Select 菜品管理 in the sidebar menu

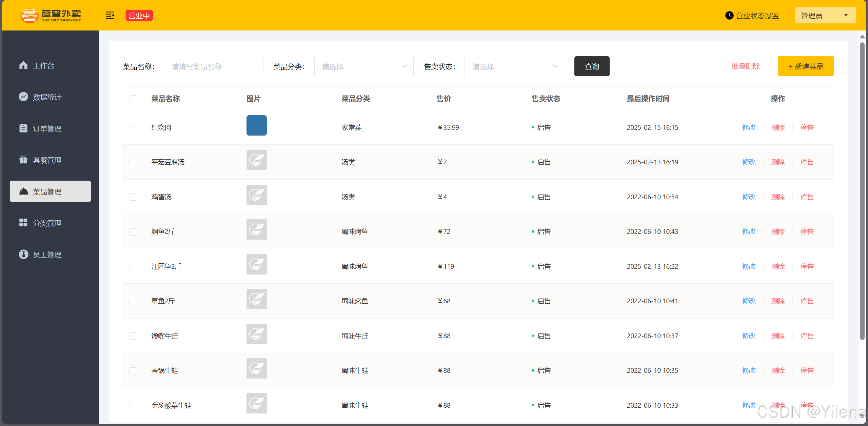50,191
